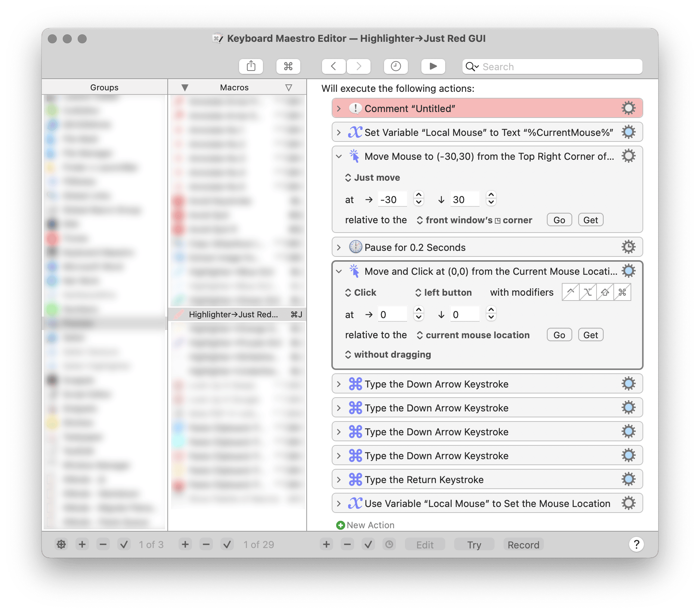The width and height of the screenshot is (700, 613).
Task: Open gear menu of Move and Click action
Action: tap(628, 271)
